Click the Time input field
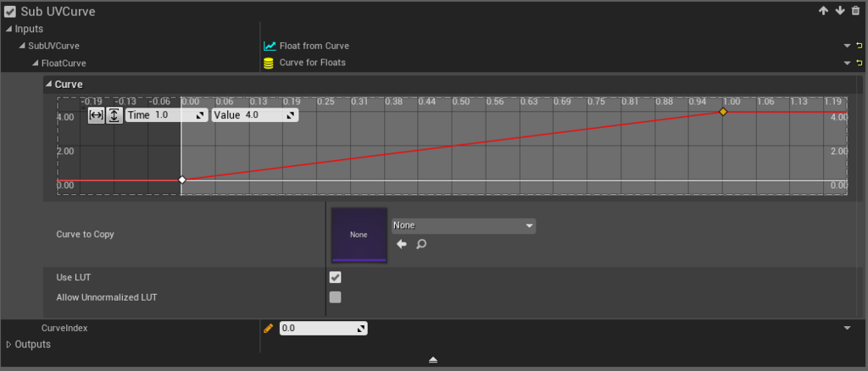 167,115
